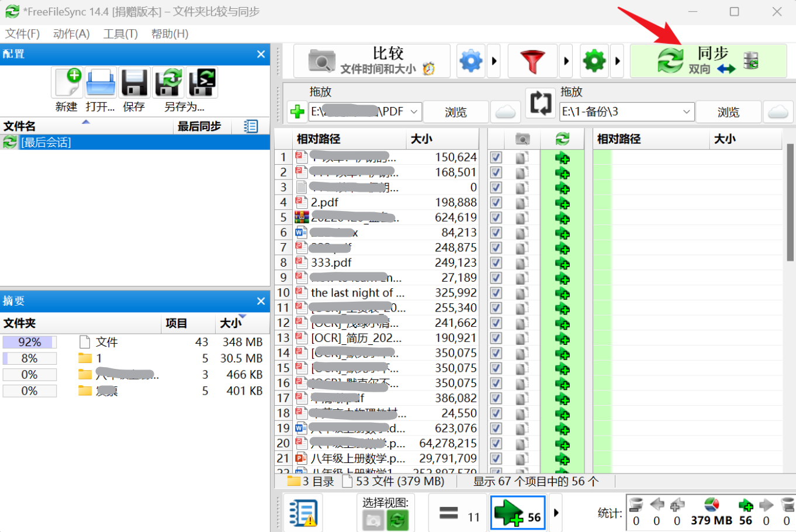Open arrow dropdown next to filter icon
Screen dimensions: 796x532
pyautogui.click(x=566, y=61)
